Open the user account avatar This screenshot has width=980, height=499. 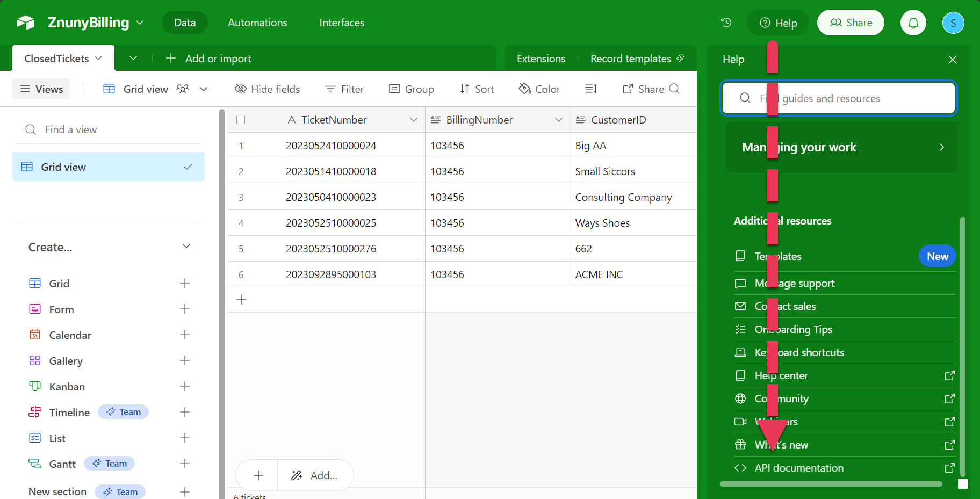[953, 23]
